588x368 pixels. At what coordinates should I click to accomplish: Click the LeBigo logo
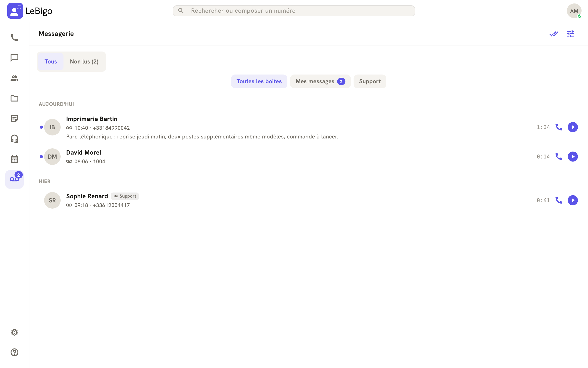[x=30, y=11]
